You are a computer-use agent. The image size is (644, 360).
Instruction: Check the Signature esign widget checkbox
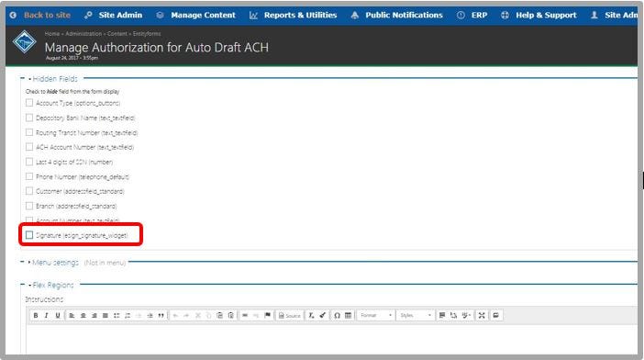(29, 235)
